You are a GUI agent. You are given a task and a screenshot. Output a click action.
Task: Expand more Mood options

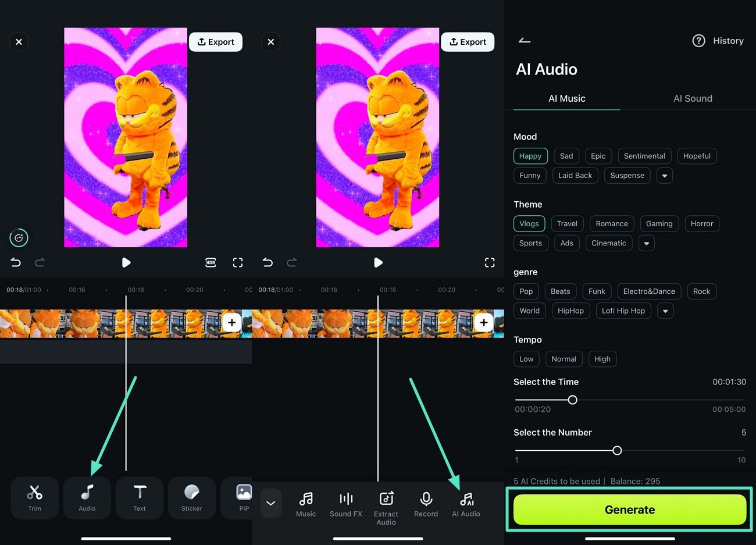pyautogui.click(x=665, y=175)
